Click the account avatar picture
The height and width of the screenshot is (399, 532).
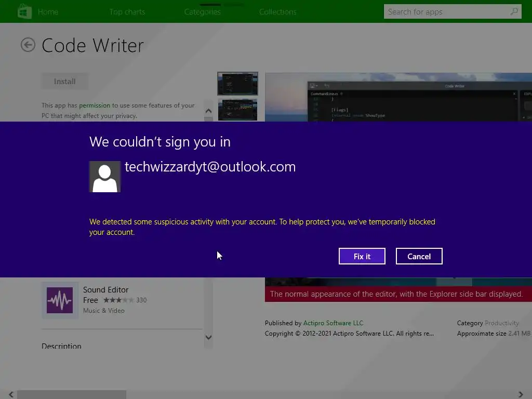[x=105, y=177]
